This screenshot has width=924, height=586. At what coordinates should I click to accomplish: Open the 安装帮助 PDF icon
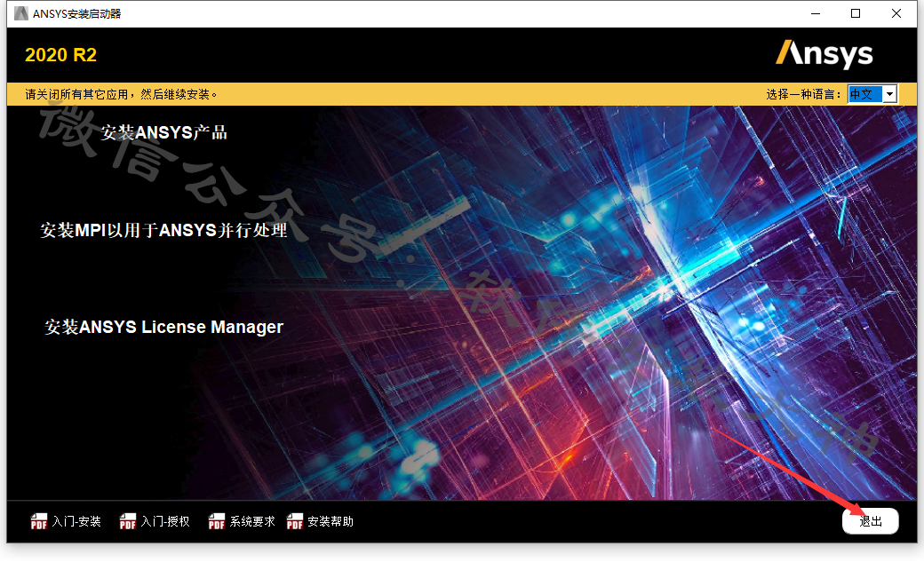pos(295,521)
